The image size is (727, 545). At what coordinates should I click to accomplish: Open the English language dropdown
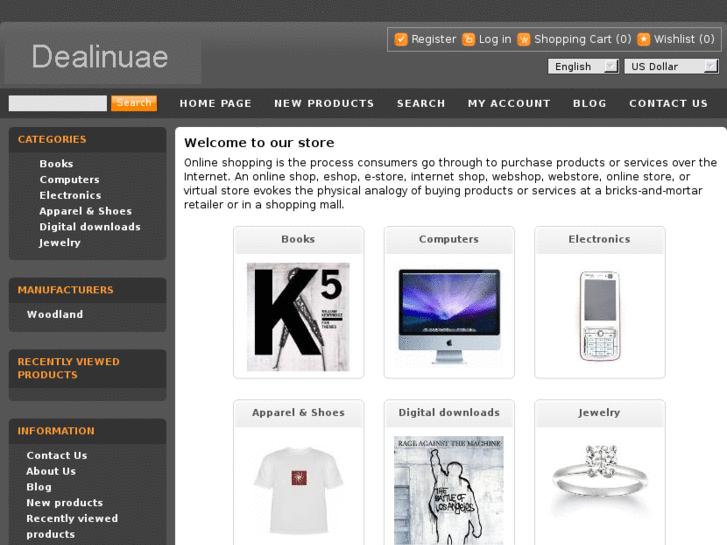583,66
